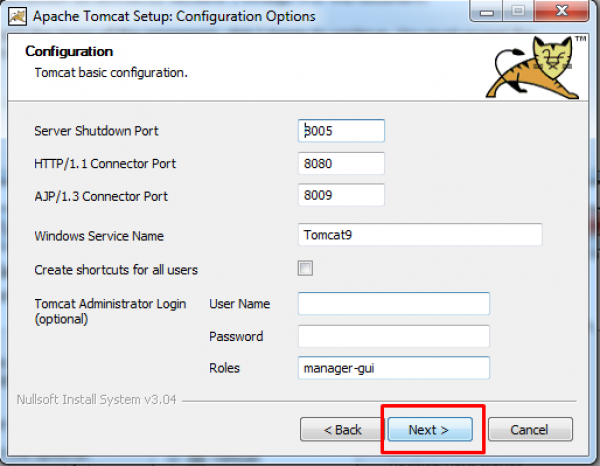
Task: Close the Apache Tomcat Setup window
Action: click(562, 11)
